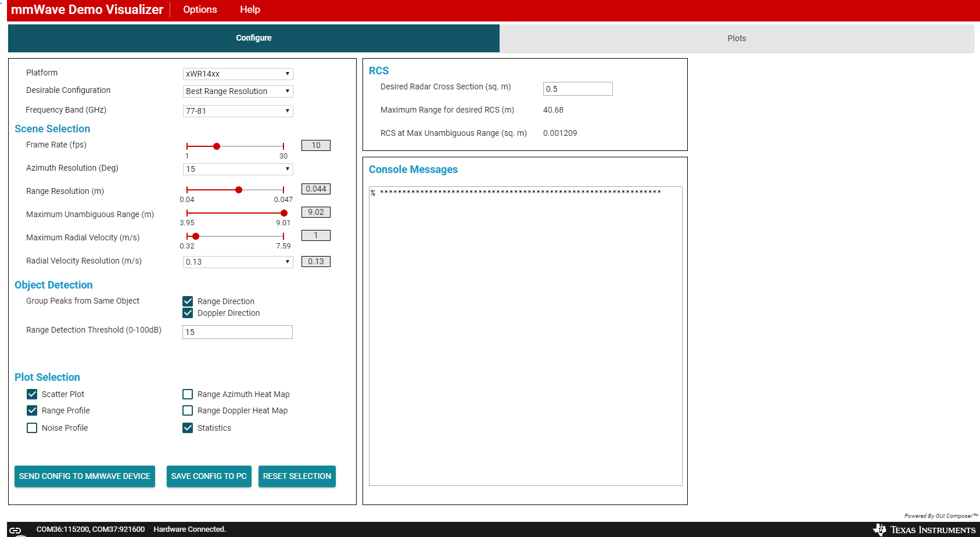The width and height of the screenshot is (980, 537).
Task: Click the Range Resolution slider handle
Action: coord(239,190)
